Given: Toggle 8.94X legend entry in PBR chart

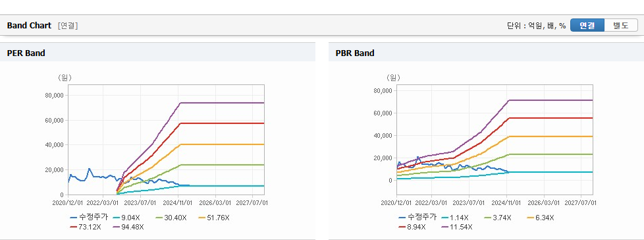Looking at the screenshot, I should point(412,226).
